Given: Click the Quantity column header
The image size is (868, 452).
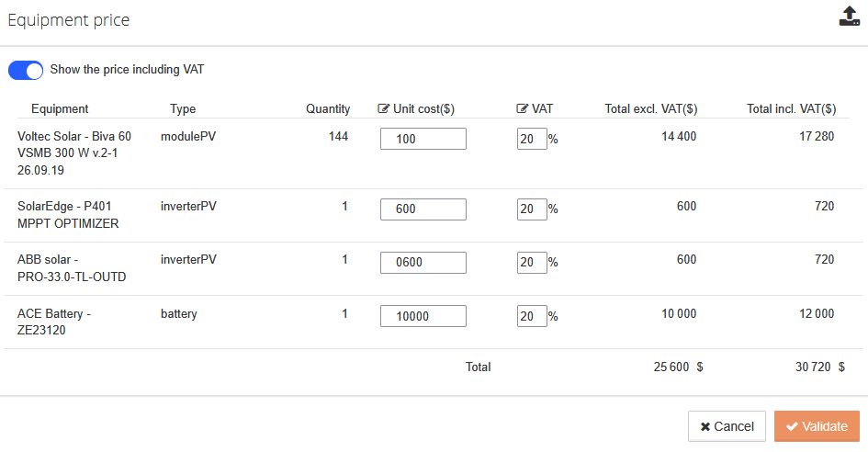Looking at the screenshot, I should [x=328, y=108].
